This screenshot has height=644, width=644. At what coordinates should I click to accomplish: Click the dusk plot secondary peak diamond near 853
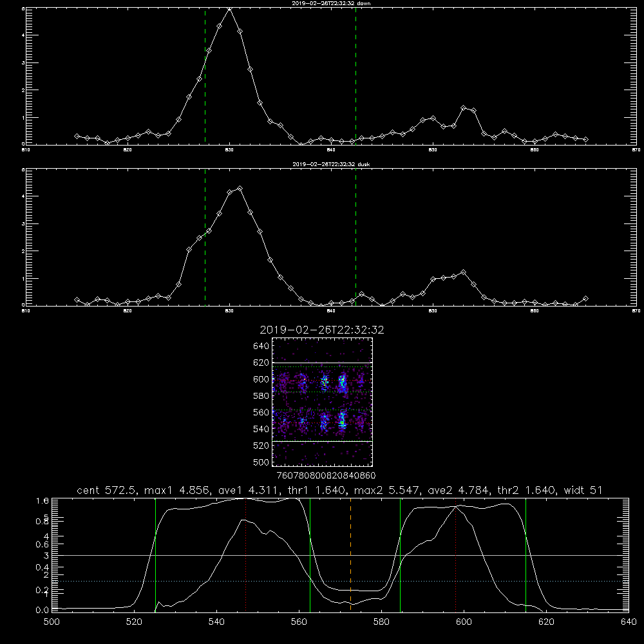(464, 272)
